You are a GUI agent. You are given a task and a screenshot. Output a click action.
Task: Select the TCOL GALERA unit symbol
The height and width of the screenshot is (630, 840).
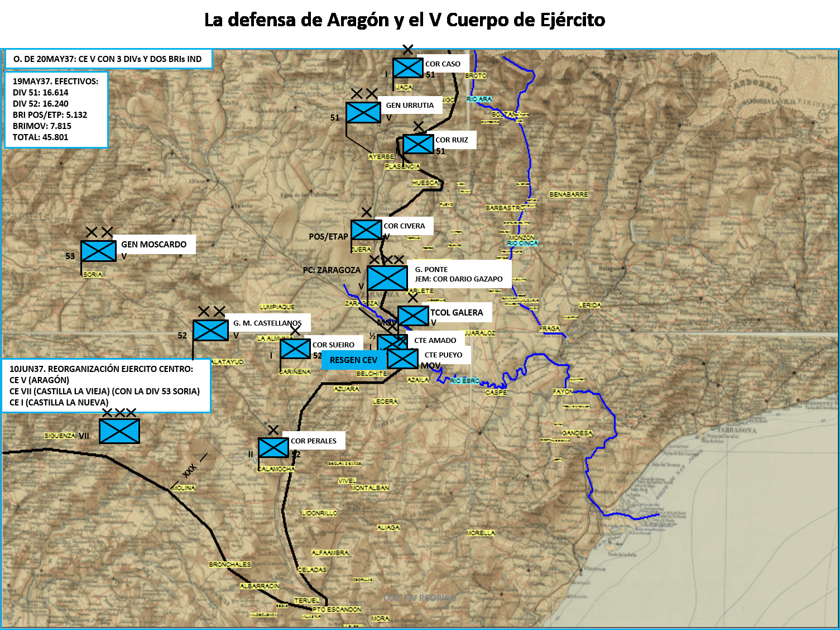(x=413, y=316)
